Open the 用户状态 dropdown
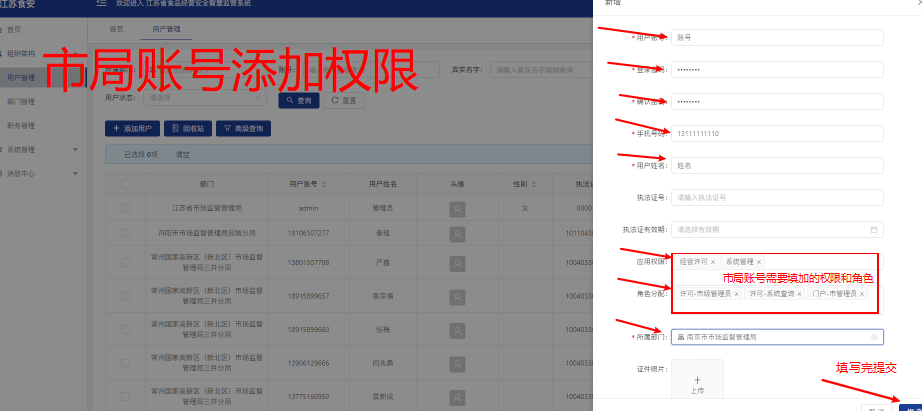This screenshot has height=411, width=922. pyautogui.click(x=205, y=98)
